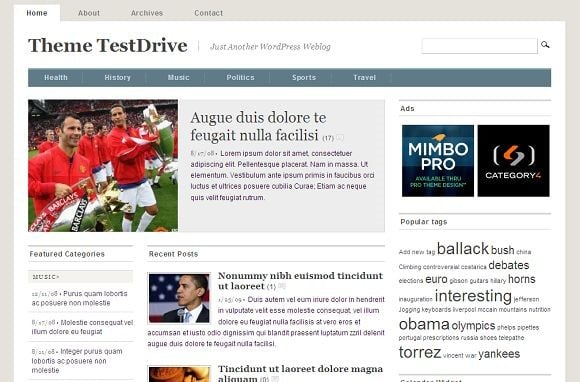Click the yankees tag

pyautogui.click(x=499, y=354)
